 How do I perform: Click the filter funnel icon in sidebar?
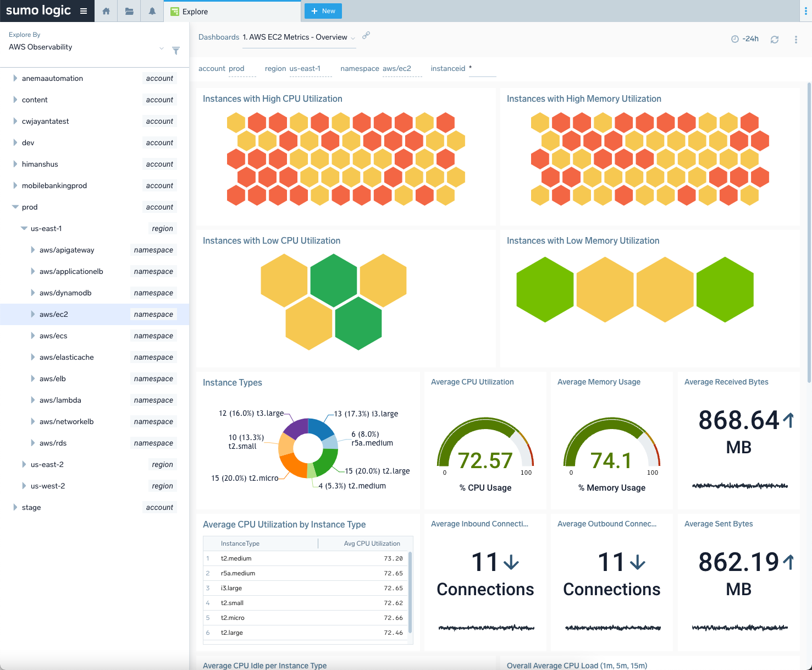[176, 51]
